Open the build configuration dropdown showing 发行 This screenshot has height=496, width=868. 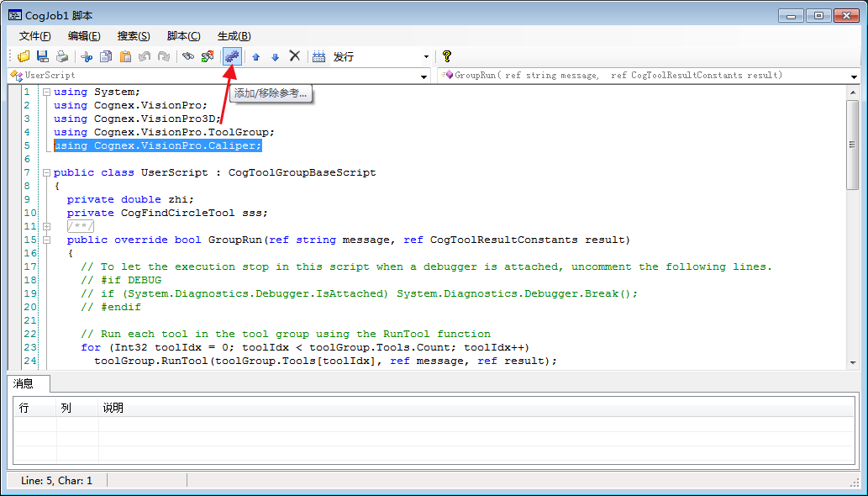426,57
